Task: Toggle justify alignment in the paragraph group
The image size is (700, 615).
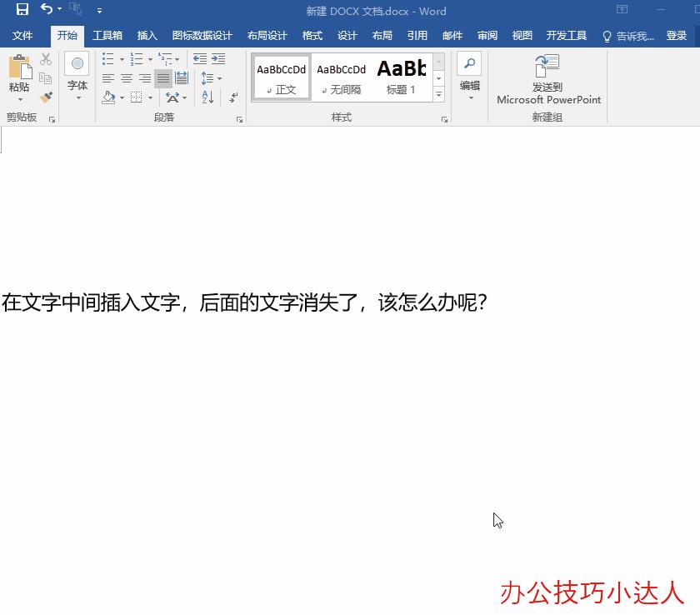Action: 163,77
